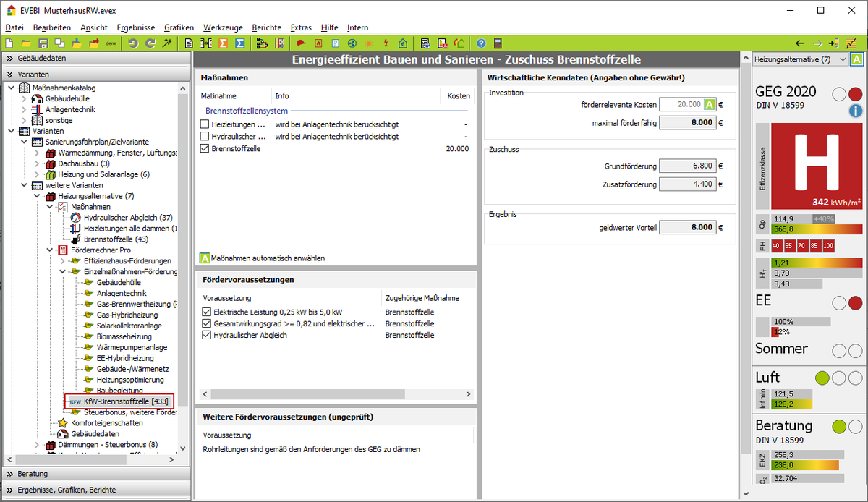Expand the Beratung panel section

click(33, 474)
